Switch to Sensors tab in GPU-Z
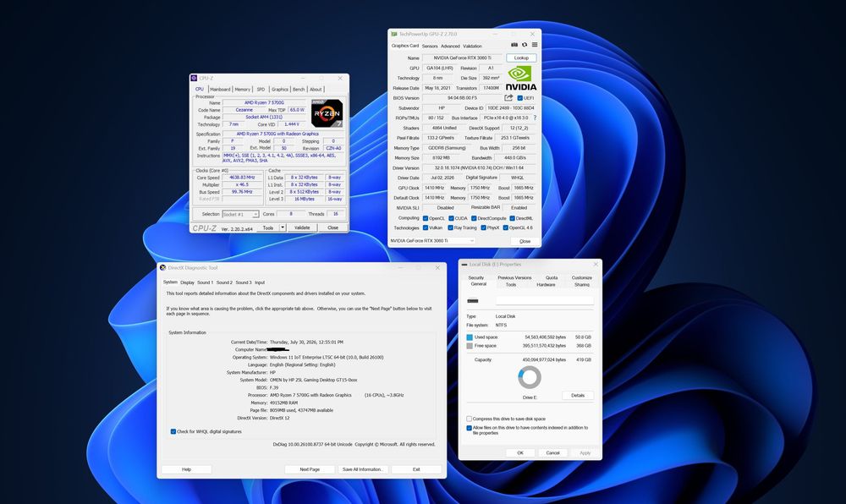846x504 pixels. click(430, 46)
